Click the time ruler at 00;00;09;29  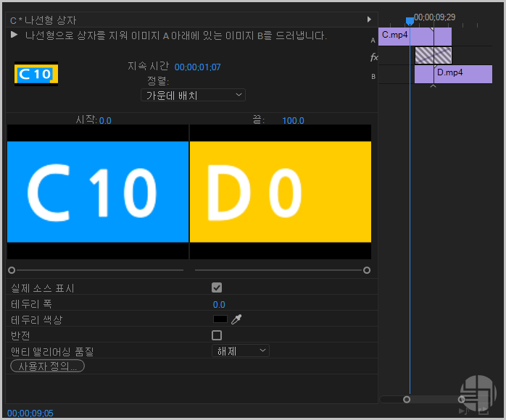(434, 17)
